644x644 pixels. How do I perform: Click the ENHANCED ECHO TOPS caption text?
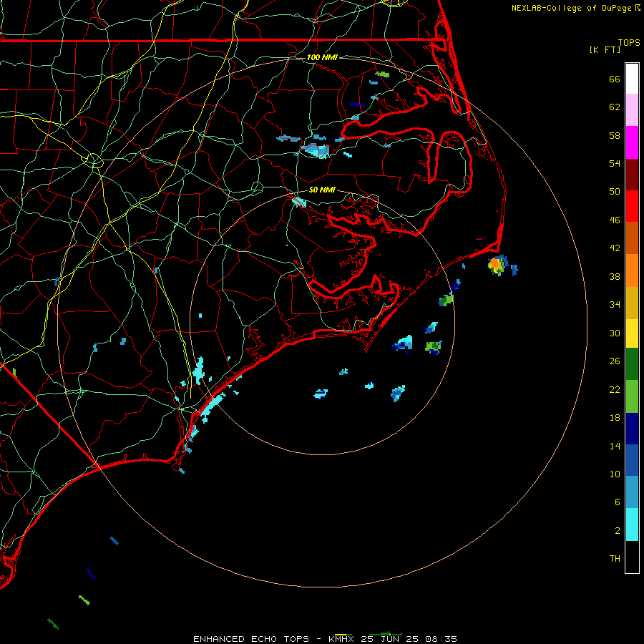coord(251,639)
